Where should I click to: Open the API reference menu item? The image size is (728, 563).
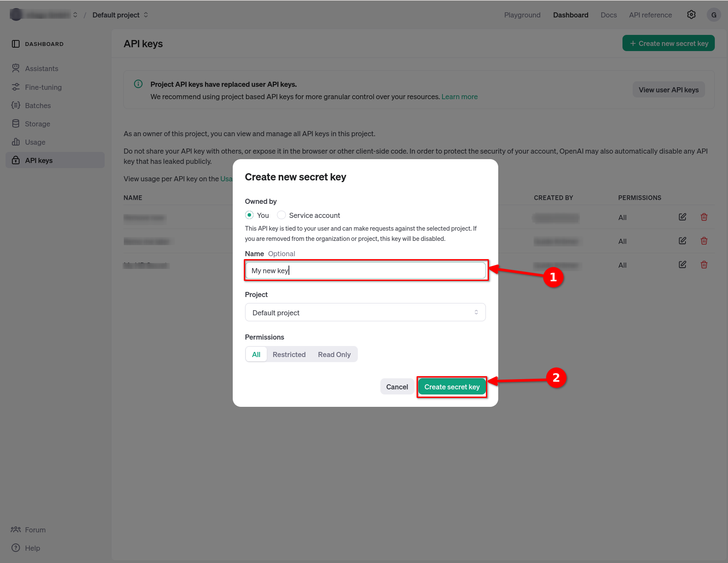[x=650, y=15]
